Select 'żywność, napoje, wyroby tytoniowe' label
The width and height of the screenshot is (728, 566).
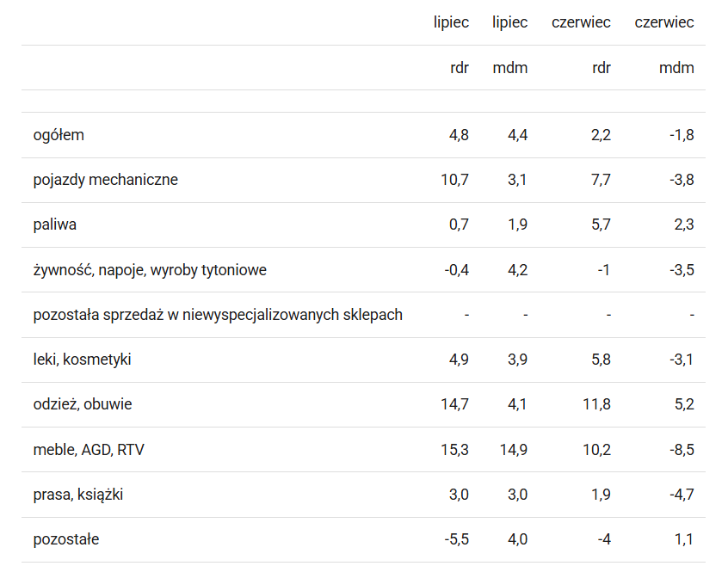tap(150, 269)
